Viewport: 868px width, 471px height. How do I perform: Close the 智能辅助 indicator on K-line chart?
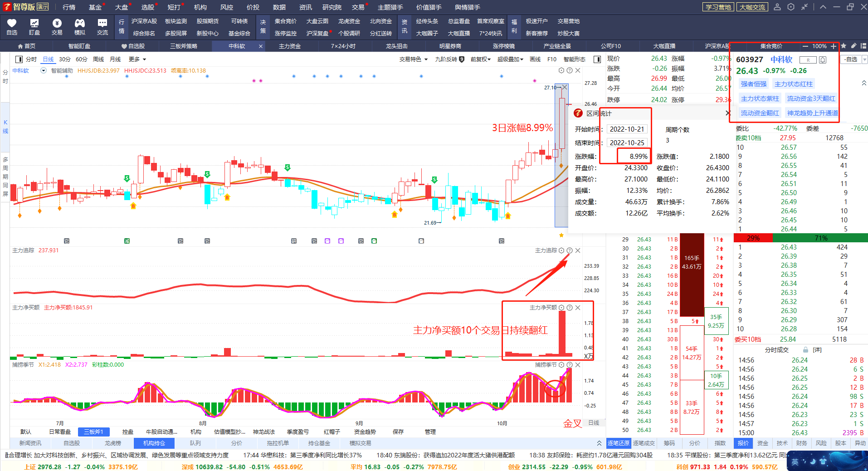[x=578, y=70]
